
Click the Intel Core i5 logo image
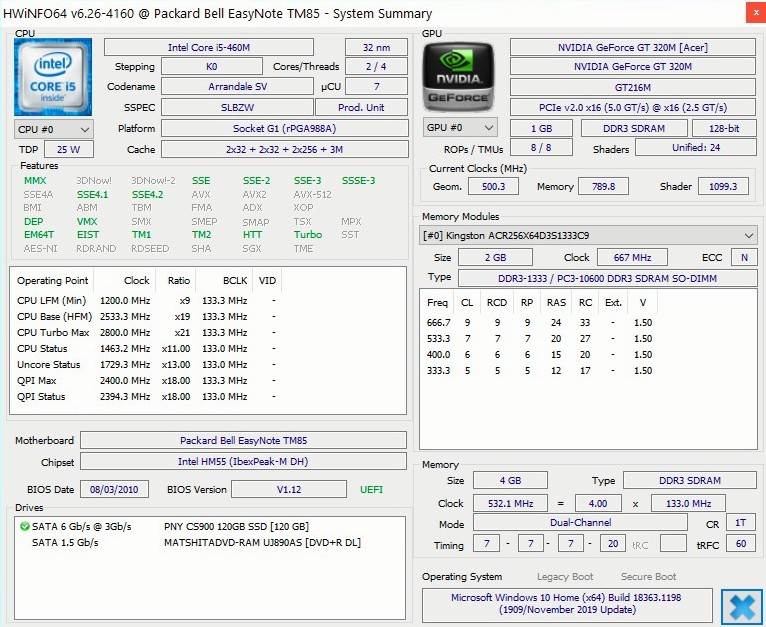pyautogui.click(x=53, y=77)
